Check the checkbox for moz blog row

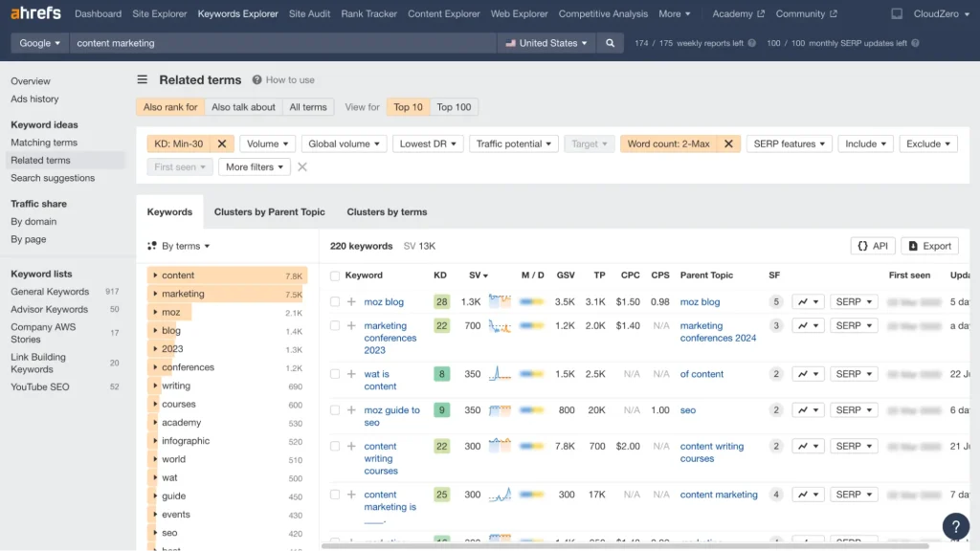pos(337,301)
